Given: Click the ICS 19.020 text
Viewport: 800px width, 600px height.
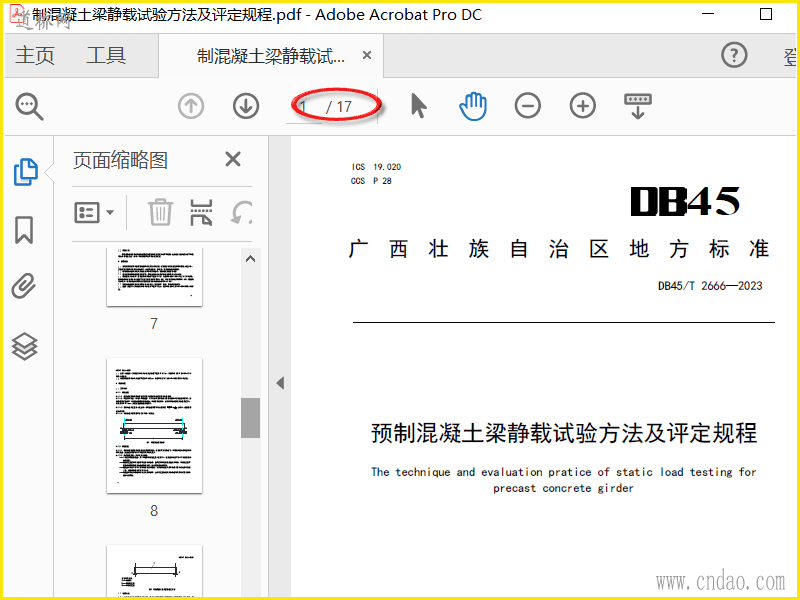Looking at the screenshot, I should pos(376,167).
